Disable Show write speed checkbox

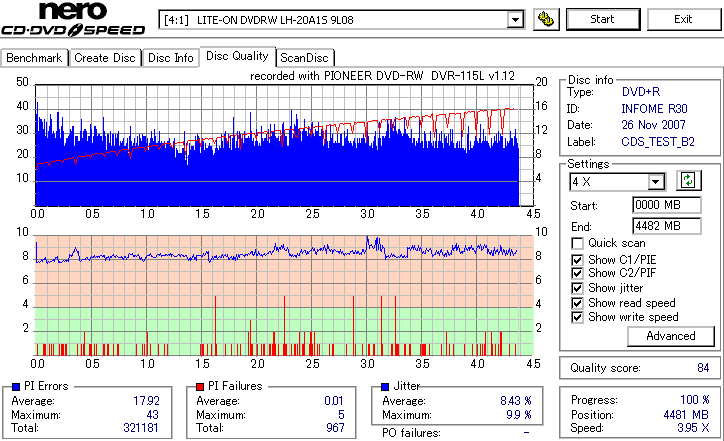tap(577, 317)
